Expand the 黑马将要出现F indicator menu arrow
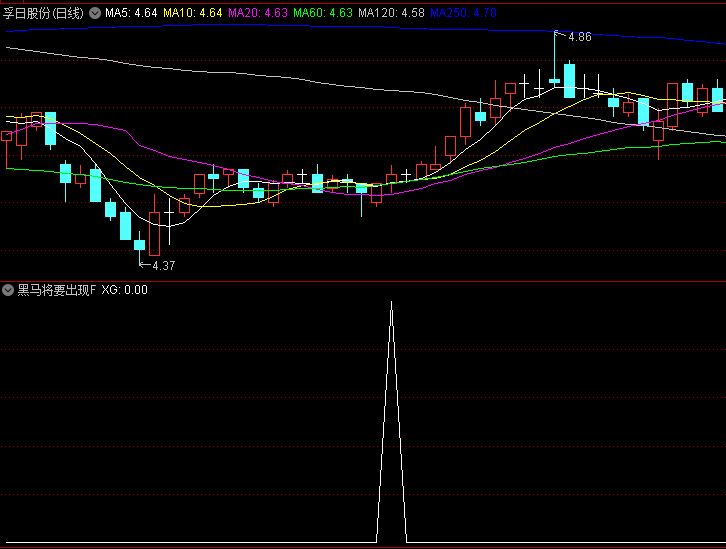 [x=8, y=290]
